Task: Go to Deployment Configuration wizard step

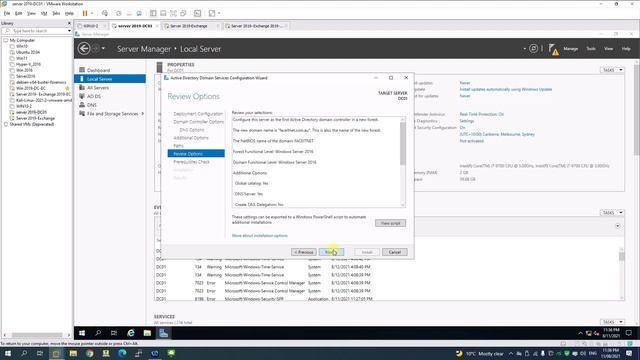Action: click(198, 114)
